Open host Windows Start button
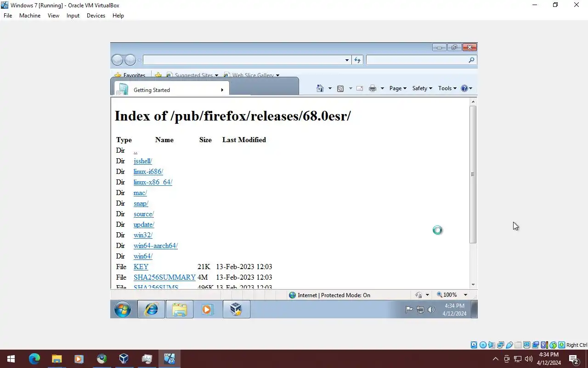The width and height of the screenshot is (588, 368). pyautogui.click(x=11, y=359)
